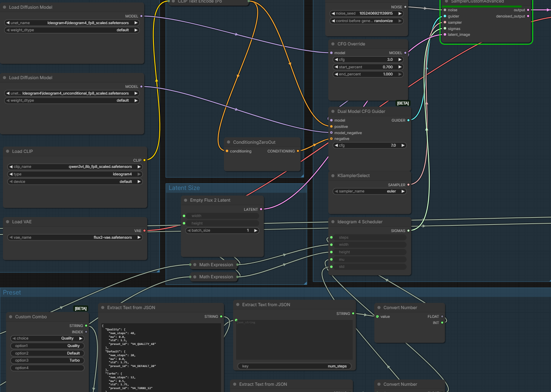This screenshot has height=392, width=551.
Task: Collapse the Load VAE node title dot
Action: coord(8,222)
